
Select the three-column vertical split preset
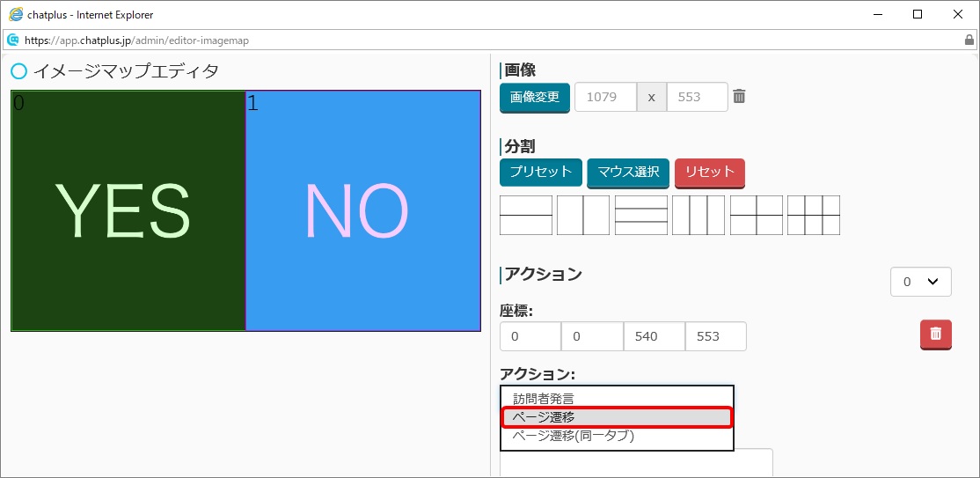point(698,215)
